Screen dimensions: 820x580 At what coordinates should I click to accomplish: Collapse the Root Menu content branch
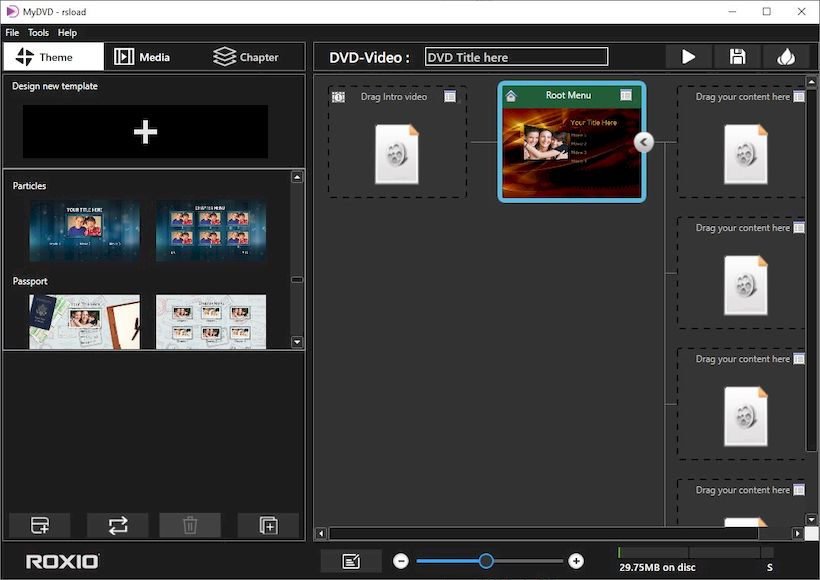point(643,142)
